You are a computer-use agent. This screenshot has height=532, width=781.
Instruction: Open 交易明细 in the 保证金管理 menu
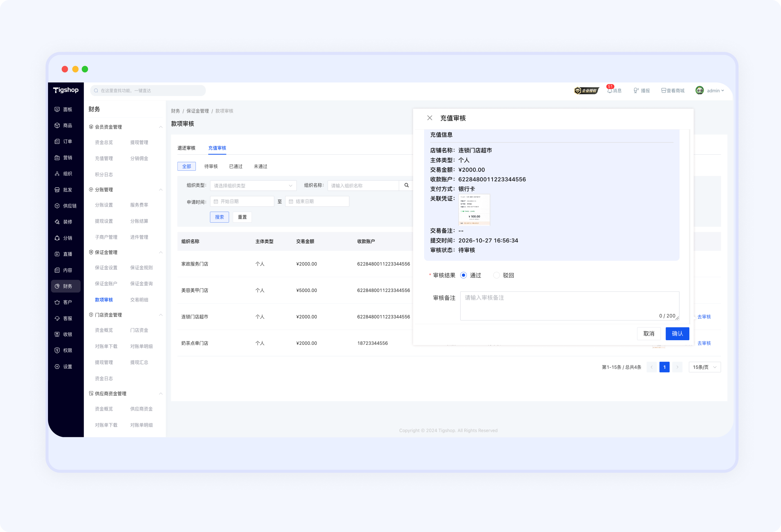[x=139, y=300]
